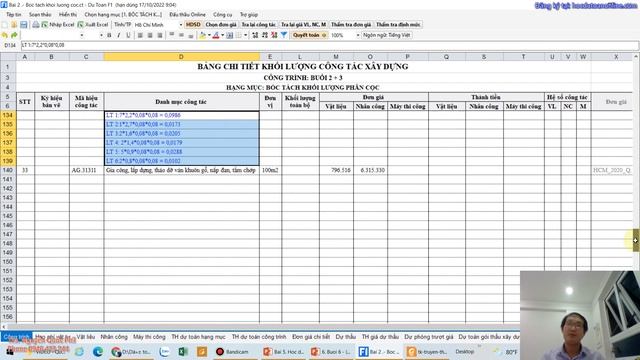Screen dimensions: 640x360
Task: Toggle the Quyết toán button
Action: (309, 36)
